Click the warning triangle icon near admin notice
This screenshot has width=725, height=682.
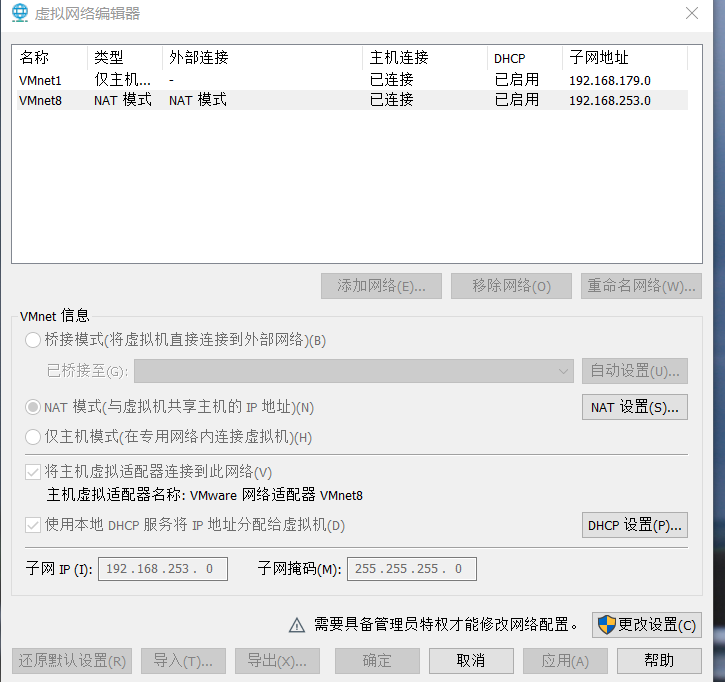(296, 625)
